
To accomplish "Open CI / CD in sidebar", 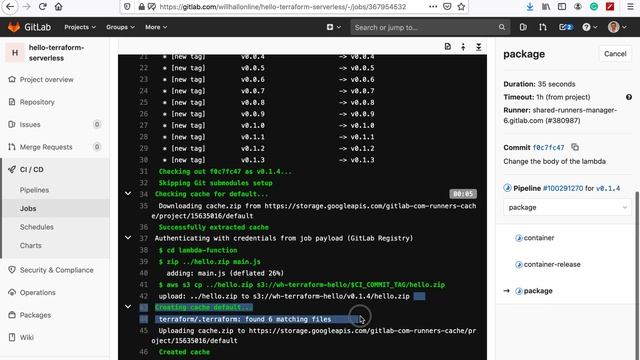I will pos(31,169).
